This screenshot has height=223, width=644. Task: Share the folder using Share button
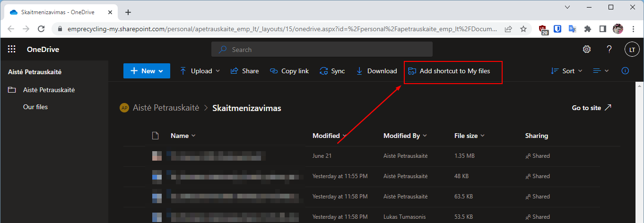244,71
